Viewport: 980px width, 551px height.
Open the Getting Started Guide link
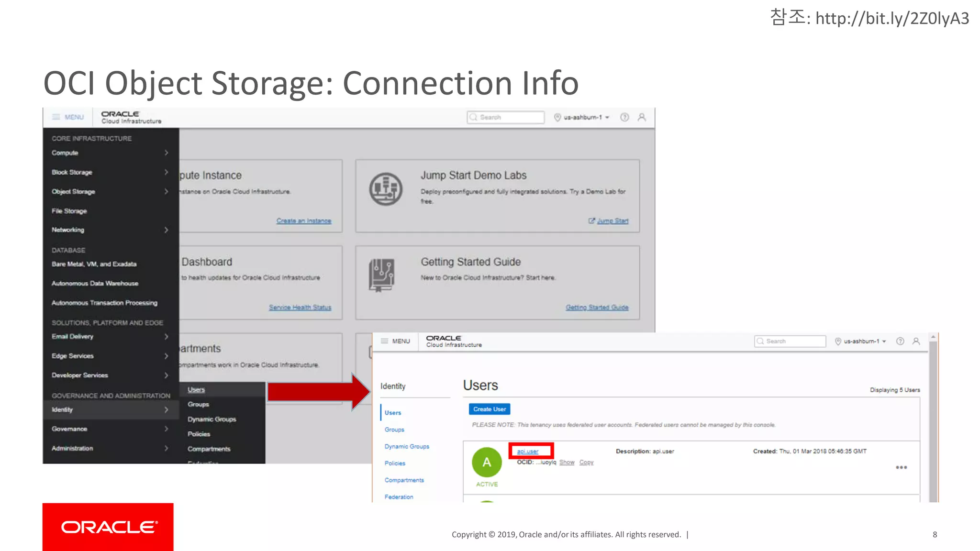click(x=597, y=307)
